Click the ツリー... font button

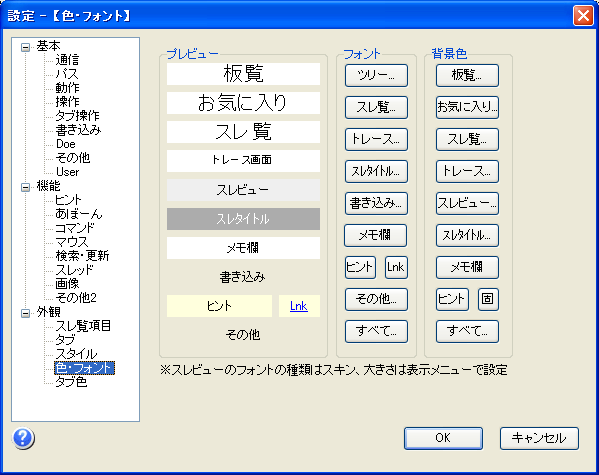coord(376,75)
